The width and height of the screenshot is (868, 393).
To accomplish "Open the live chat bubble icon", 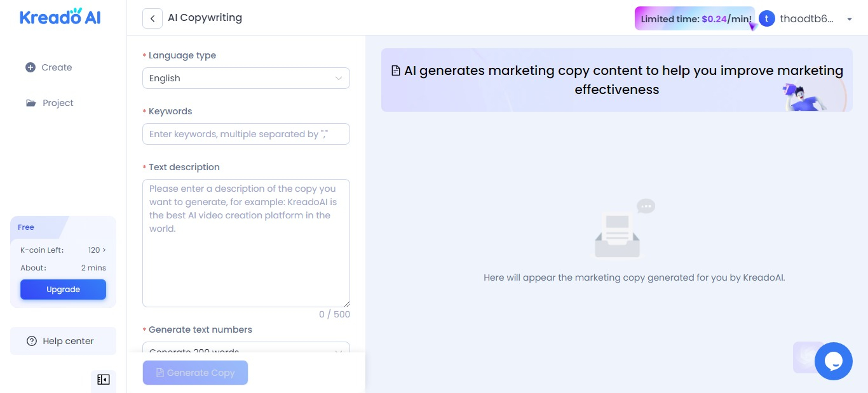I will [833, 361].
